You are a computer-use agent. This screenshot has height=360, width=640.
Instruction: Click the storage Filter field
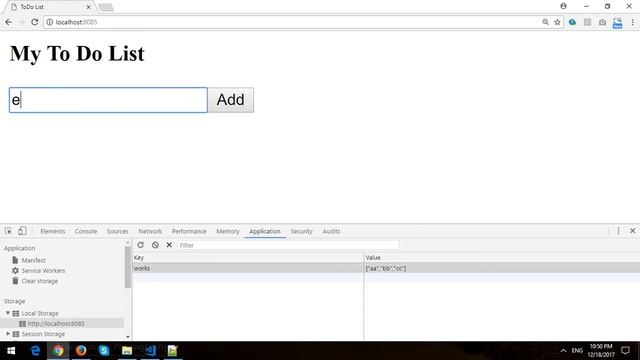click(288, 245)
